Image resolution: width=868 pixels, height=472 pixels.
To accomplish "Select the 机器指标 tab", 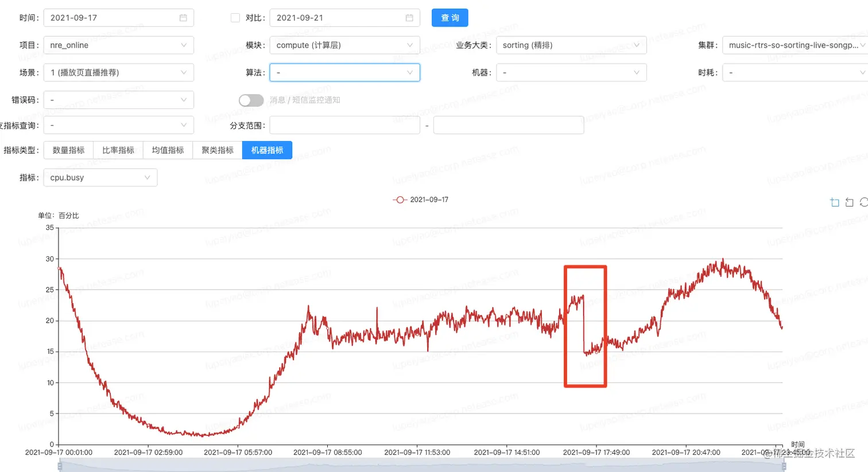I will [x=268, y=150].
